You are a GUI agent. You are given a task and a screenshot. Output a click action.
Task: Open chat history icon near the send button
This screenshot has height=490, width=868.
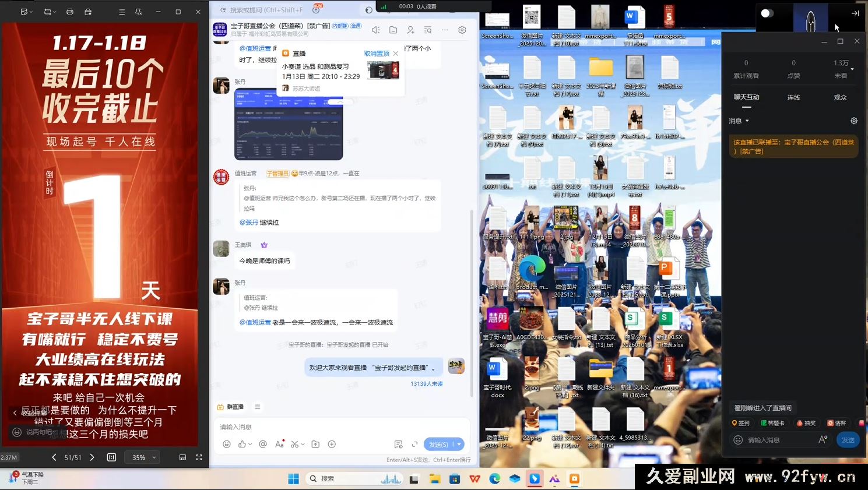pyautogui.click(x=399, y=445)
